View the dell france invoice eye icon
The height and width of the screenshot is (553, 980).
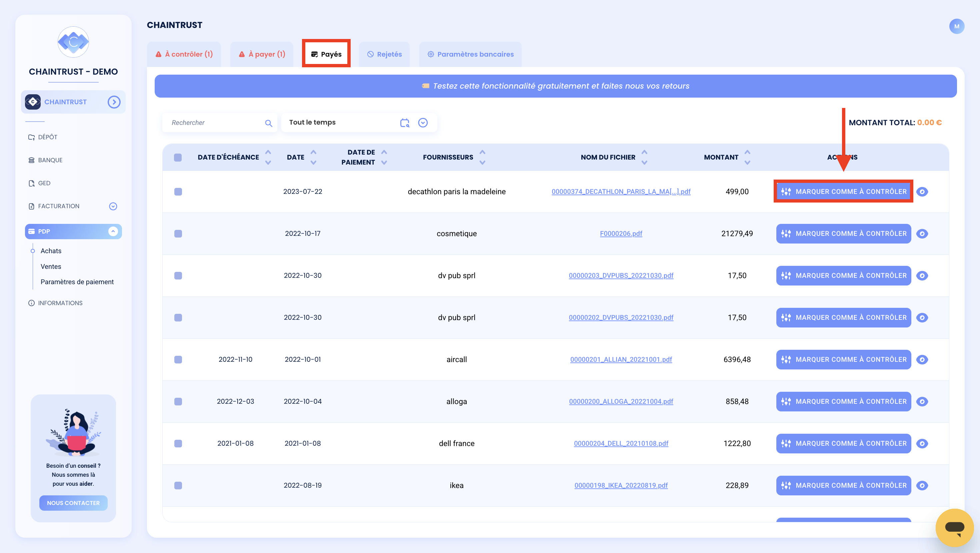click(922, 443)
